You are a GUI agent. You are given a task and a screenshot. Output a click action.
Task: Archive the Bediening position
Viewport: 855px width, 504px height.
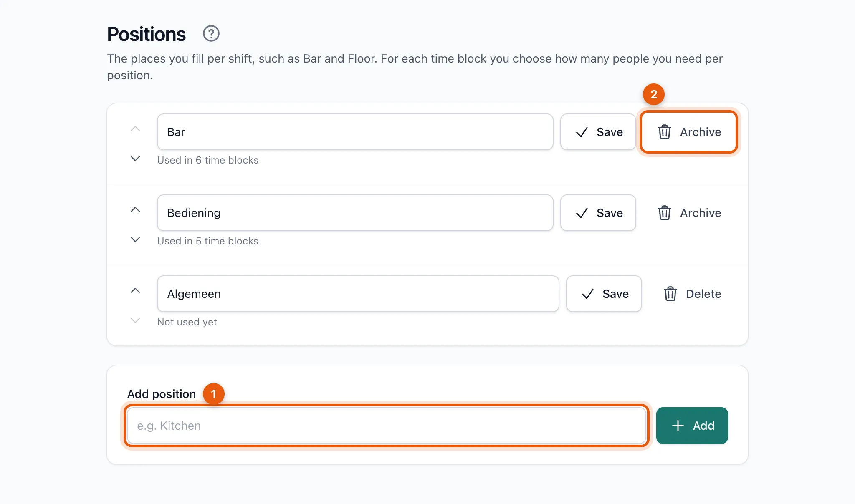689,213
